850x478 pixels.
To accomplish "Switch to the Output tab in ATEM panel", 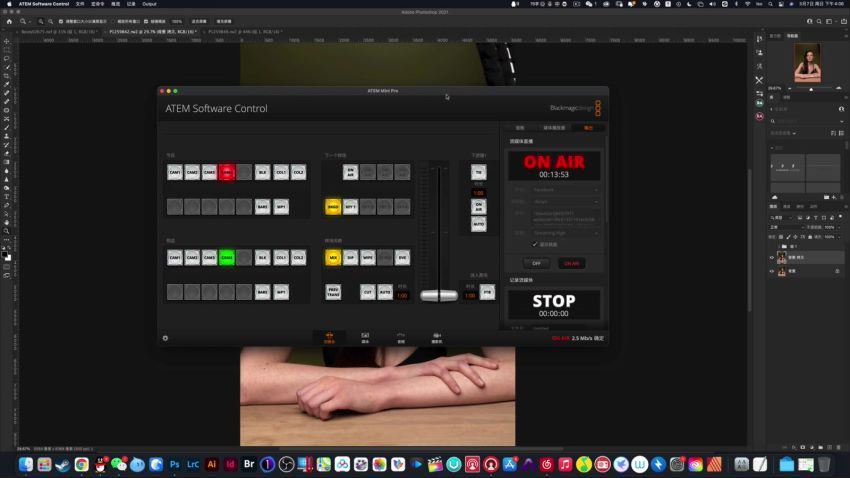I will point(588,128).
